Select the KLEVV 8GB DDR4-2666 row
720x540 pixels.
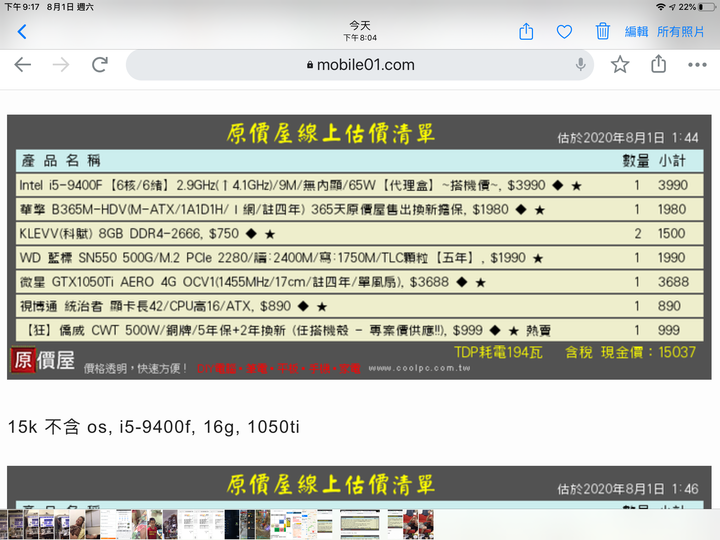[x=360, y=233]
